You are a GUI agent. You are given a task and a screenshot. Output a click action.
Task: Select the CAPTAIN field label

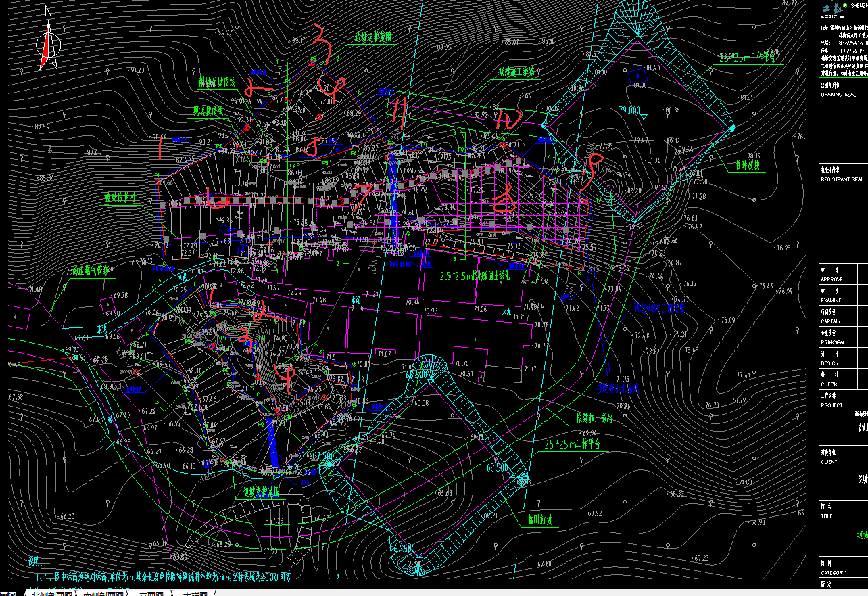pos(831,321)
